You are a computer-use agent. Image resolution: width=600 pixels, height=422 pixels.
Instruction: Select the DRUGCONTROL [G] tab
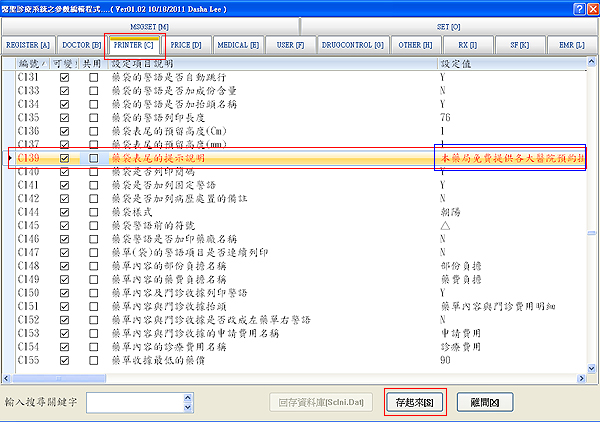tap(353, 45)
